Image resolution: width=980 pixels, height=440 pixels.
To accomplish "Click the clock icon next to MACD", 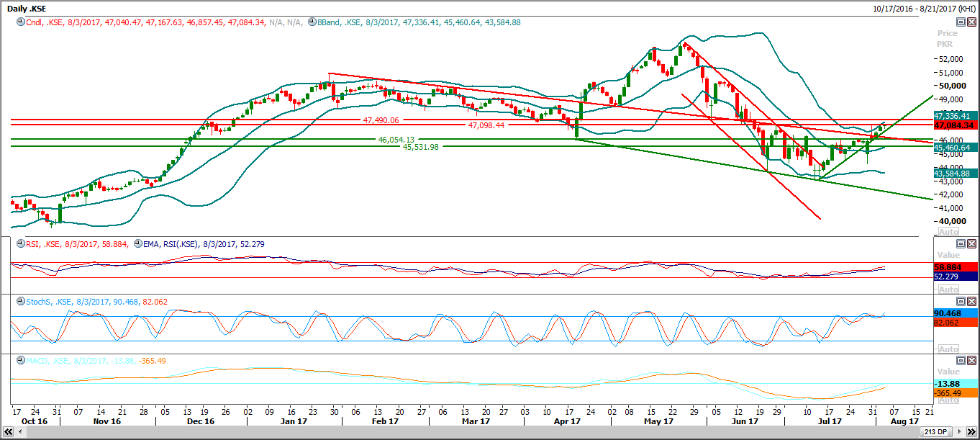I will click(17, 361).
